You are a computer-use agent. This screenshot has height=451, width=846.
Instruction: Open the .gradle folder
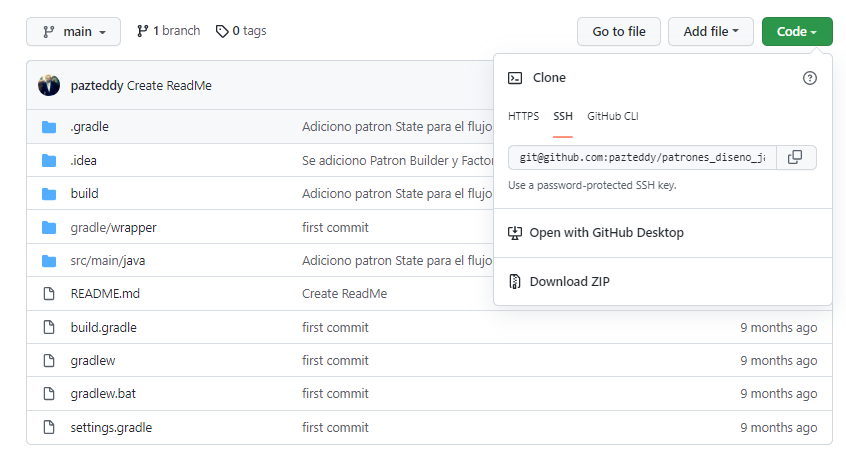pyautogui.click(x=90, y=127)
